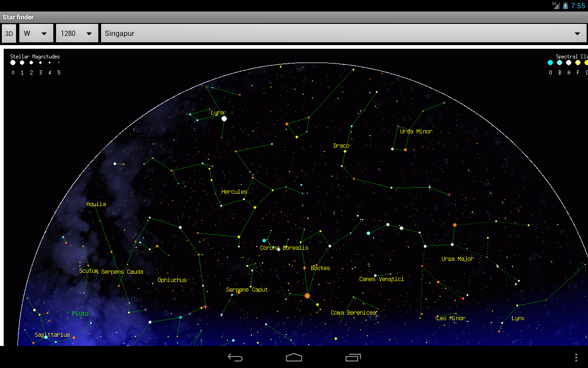Image resolution: width=588 pixels, height=368 pixels.
Task: Select the Scutum constellation label
Action: 89,271
